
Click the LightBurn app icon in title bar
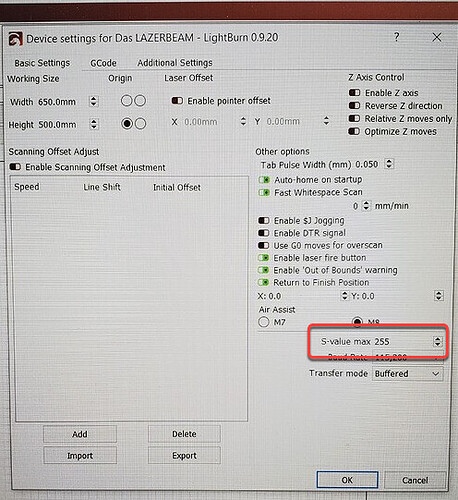coord(15,39)
